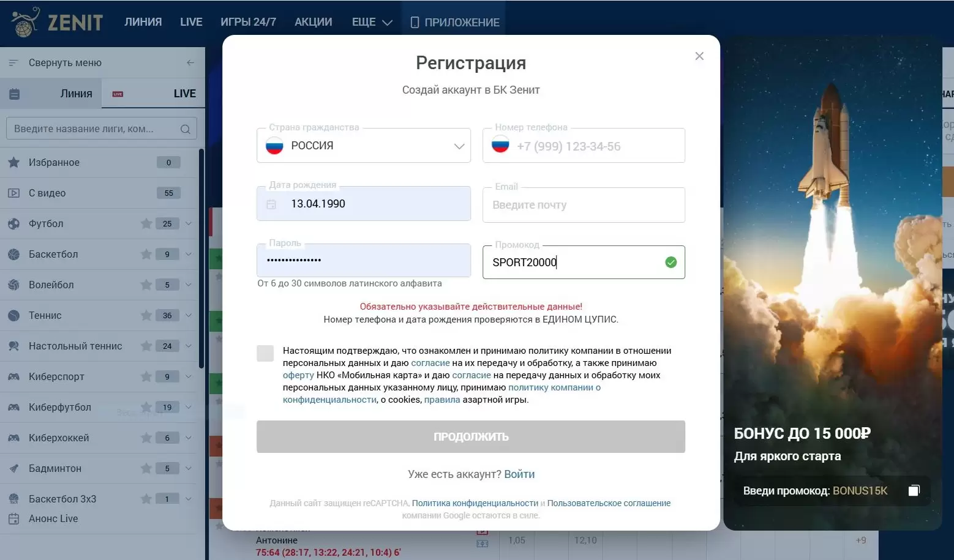The image size is (954, 560).
Task: Enable the personal data consent checkbox
Action: 265,353
